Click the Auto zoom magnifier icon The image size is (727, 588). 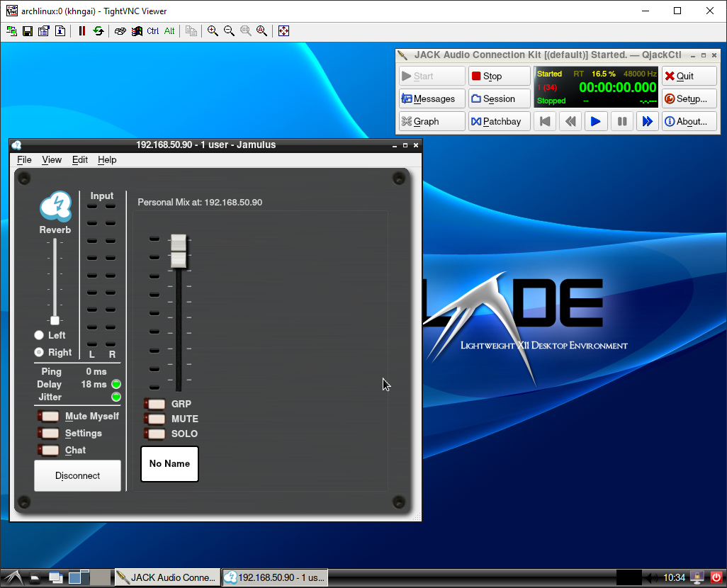pos(262,31)
